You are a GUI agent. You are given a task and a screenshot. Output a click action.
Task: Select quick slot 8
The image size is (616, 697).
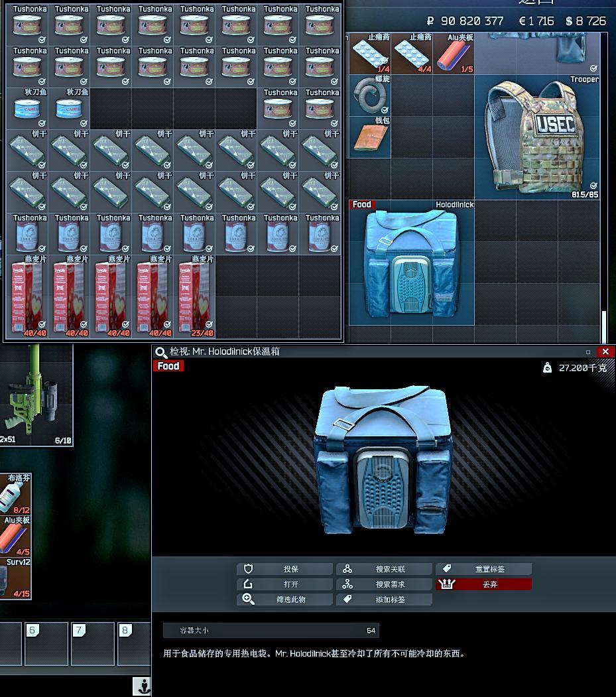(x=134, y=643)
